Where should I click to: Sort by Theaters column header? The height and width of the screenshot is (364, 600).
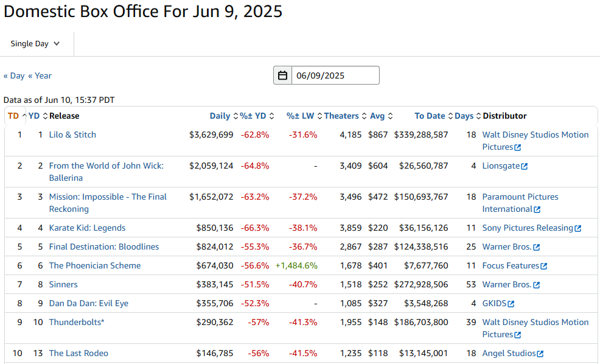346,116
